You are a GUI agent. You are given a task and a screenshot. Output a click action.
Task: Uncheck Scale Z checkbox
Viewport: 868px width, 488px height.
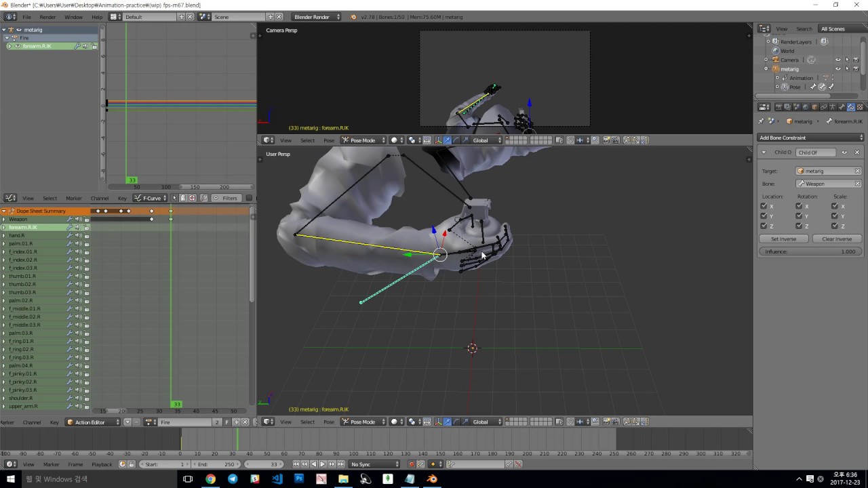(x=835, y=226)
